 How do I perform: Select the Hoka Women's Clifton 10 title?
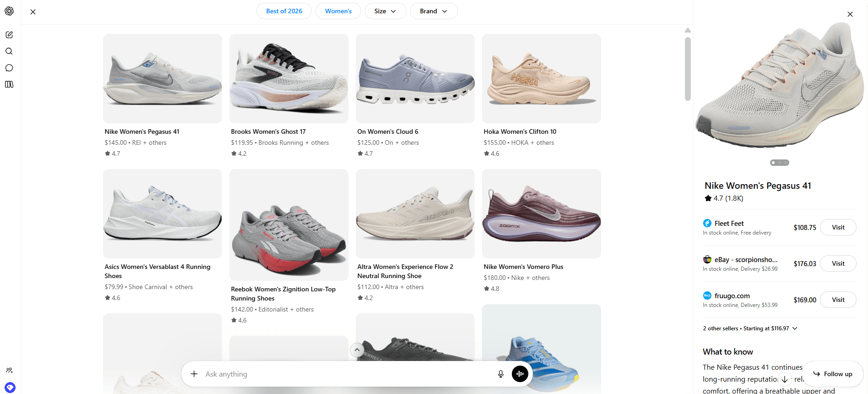tap(520, 131)
